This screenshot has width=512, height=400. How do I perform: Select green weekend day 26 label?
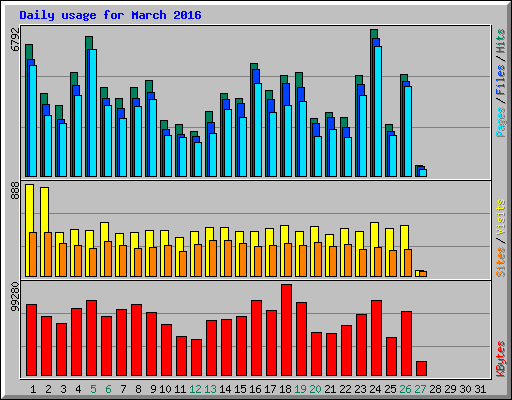(x=405, y=389)
